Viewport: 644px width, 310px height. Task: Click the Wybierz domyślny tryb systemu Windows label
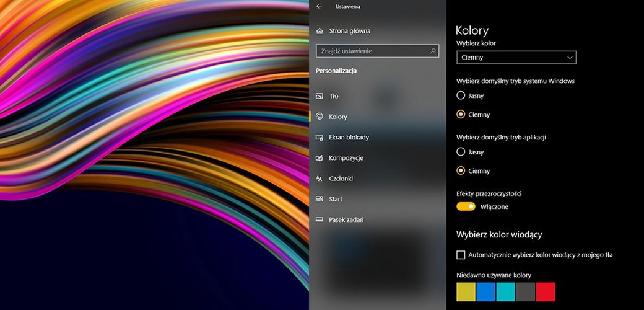point(515,81)
